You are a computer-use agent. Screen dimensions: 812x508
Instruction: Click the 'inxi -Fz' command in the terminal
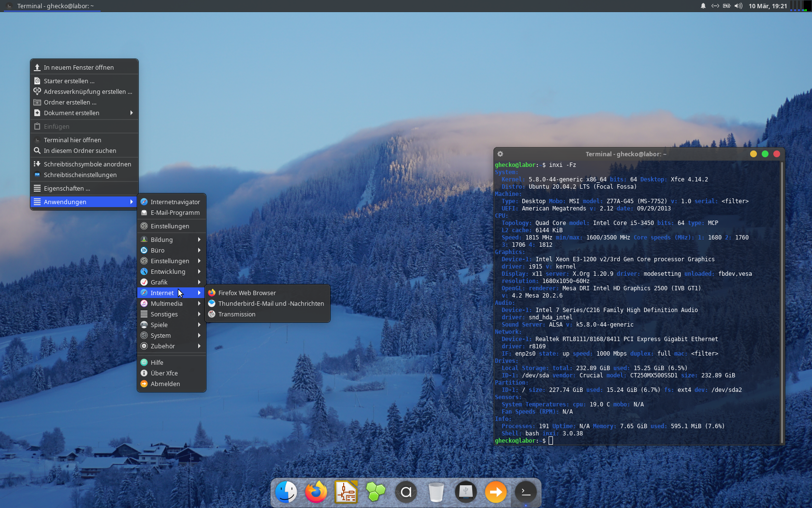pos(563,165)
